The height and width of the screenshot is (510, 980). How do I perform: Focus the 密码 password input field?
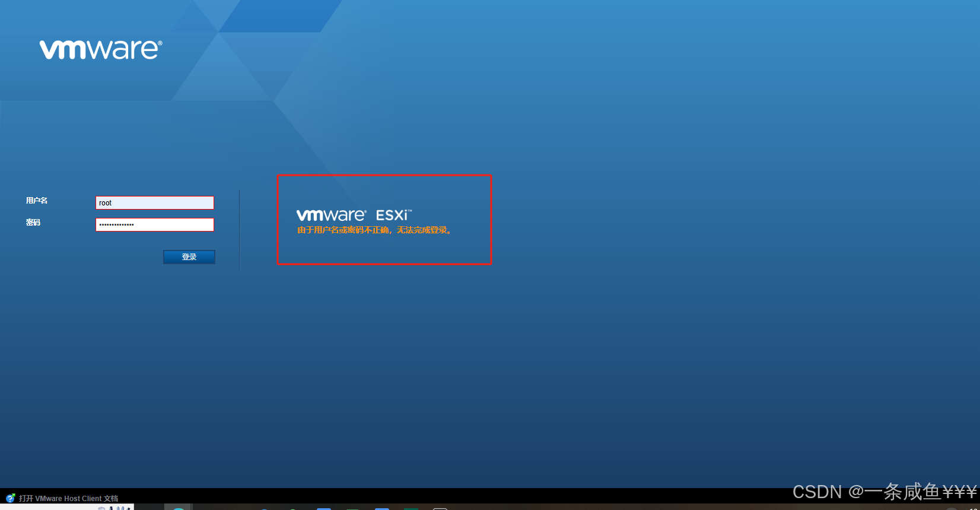coord(155,224)
